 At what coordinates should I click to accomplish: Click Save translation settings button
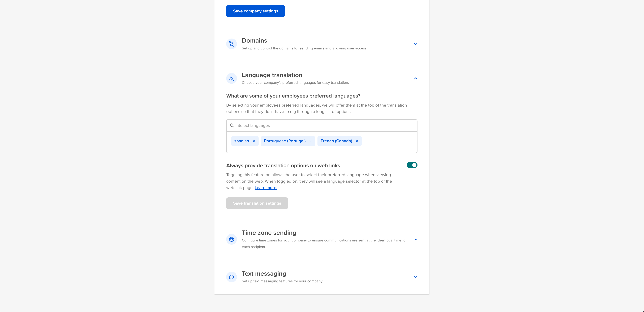coord(257,203)
